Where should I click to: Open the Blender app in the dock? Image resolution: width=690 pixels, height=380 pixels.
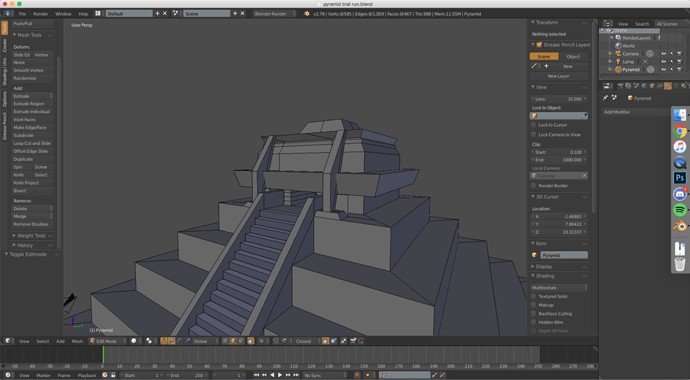click(x=680, y=226)
